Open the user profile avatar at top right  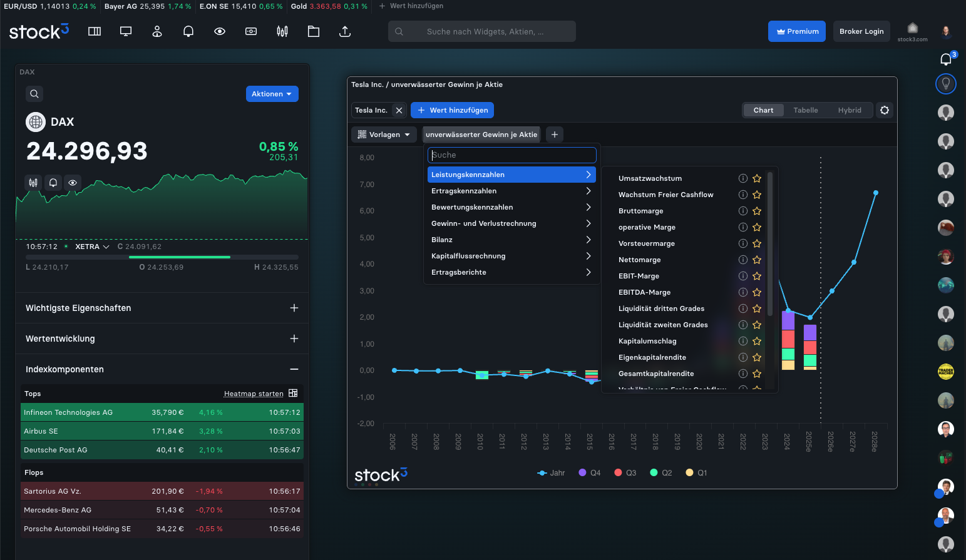click(946, 31)
